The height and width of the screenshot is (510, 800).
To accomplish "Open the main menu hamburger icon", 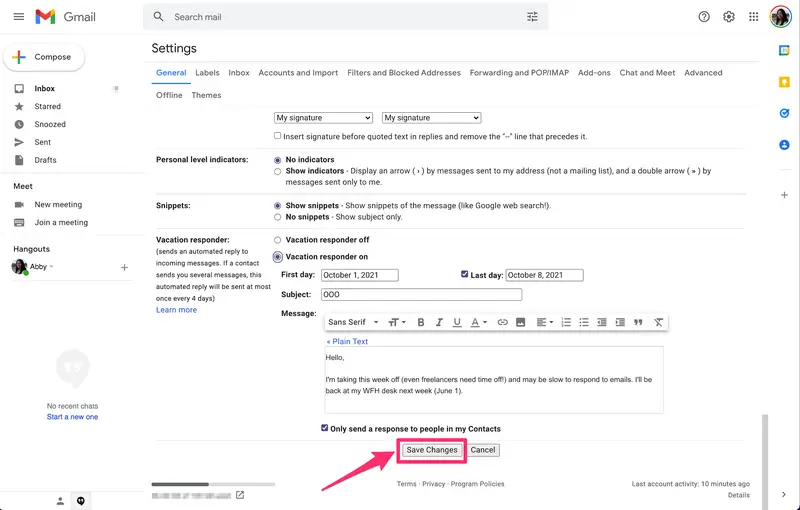I will pyautogui.click(x=19, y=17).
